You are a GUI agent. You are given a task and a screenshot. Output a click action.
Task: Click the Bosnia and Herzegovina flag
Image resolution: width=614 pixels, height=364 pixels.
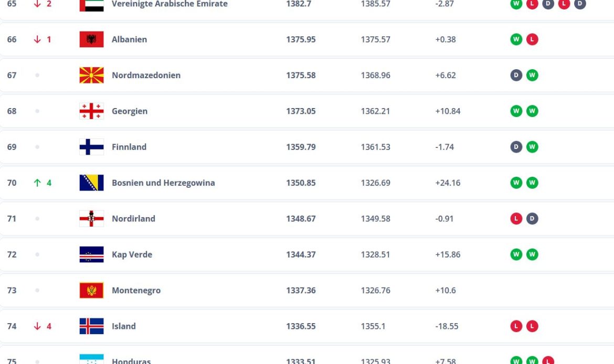pos(91,183)
